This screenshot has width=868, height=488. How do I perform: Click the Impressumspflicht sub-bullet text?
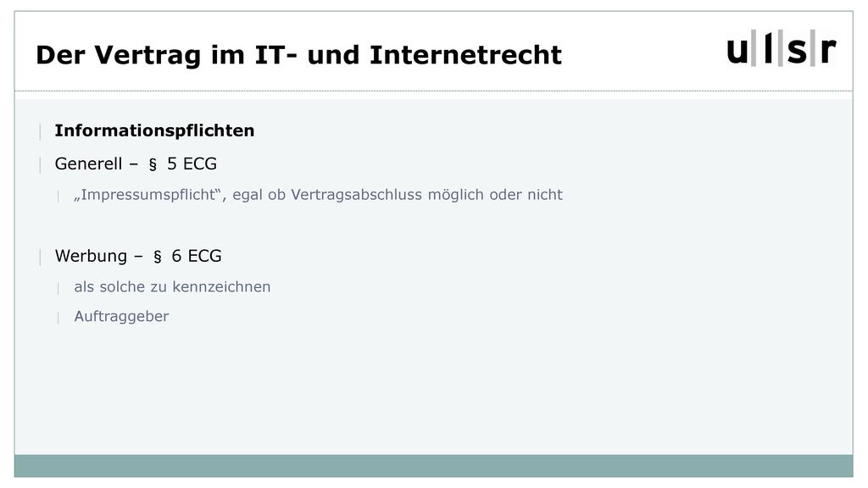tap(319, 195)
